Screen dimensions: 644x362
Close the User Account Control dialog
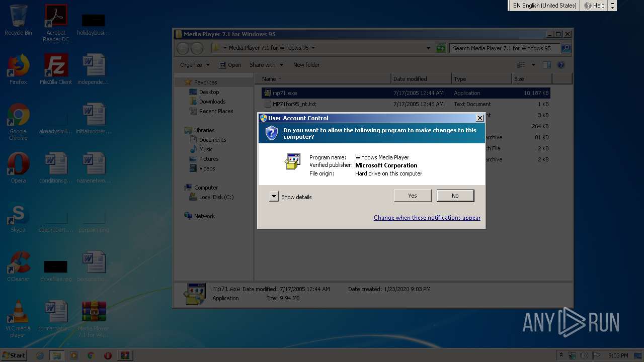click(479, 118)
